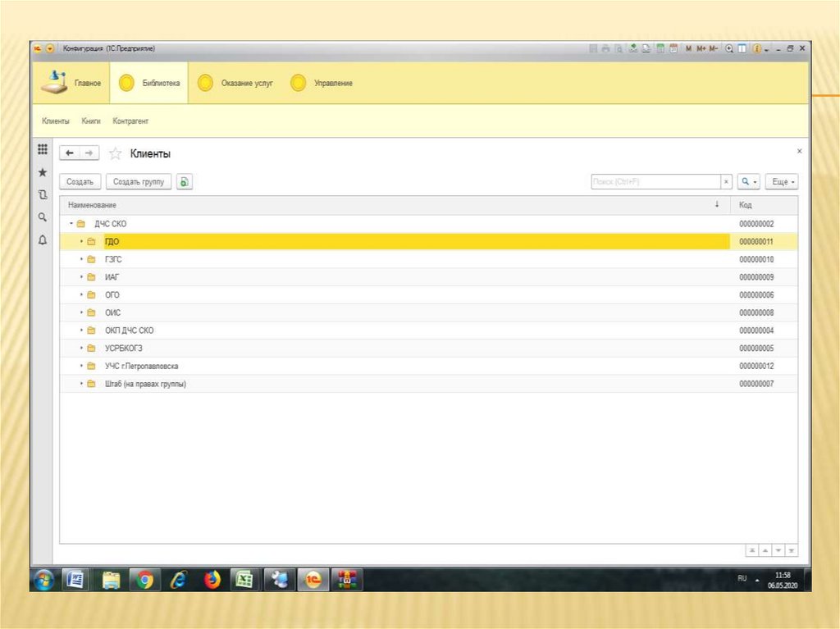Expand the ИАГ folder
840x629 pixels.
81,277
